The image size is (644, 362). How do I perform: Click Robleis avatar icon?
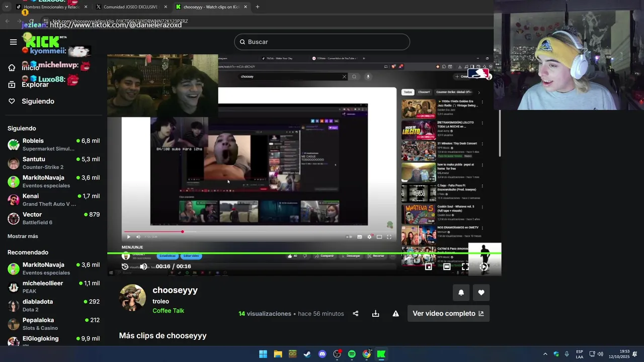click(14, 145)
